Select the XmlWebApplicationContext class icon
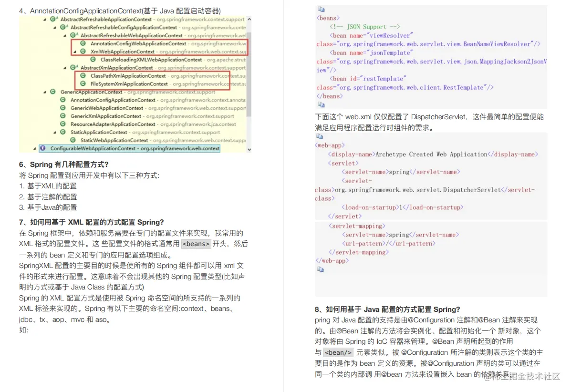The height and width of the screenshot is (392, 571). click(83, 52)
